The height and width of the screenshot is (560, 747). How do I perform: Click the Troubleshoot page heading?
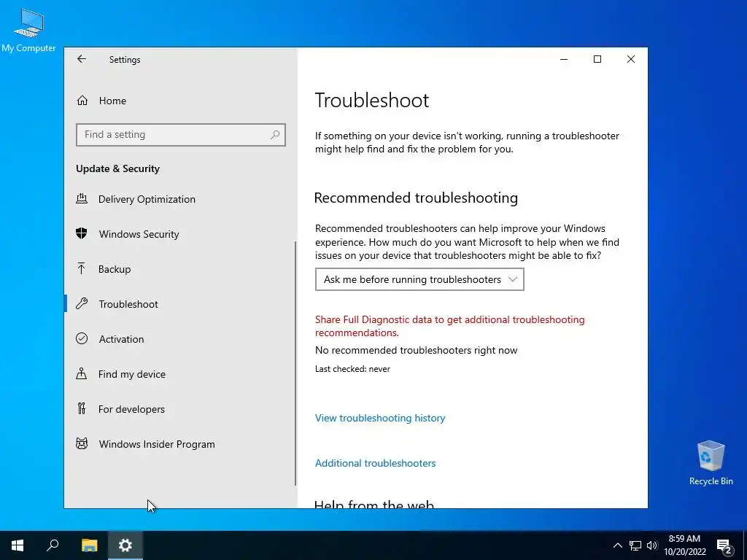pyautogui.click(x=372, y=101)
